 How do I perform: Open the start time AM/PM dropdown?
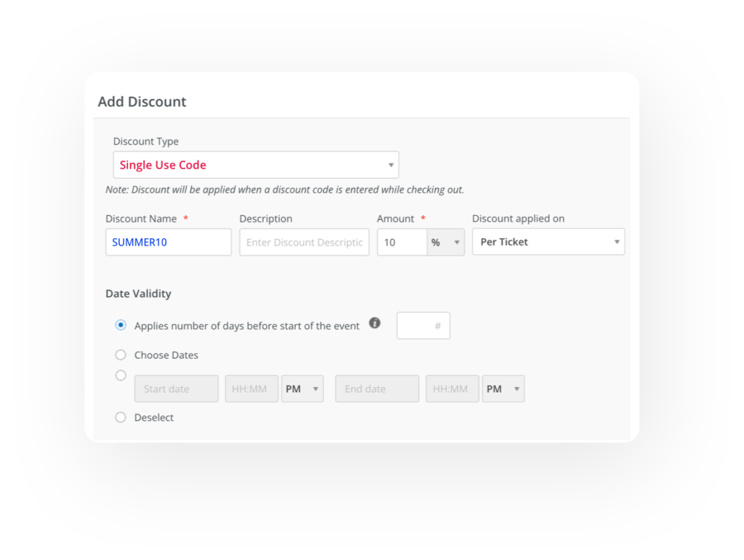302,389
